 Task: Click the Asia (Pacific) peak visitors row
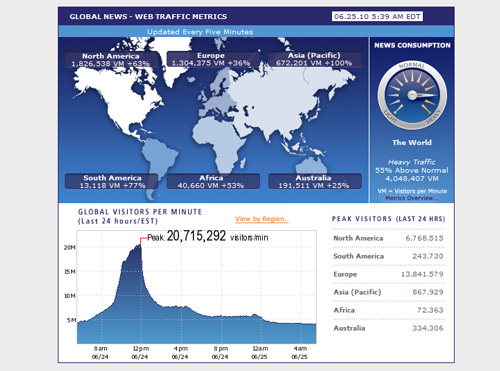click(x=388, y=292)
